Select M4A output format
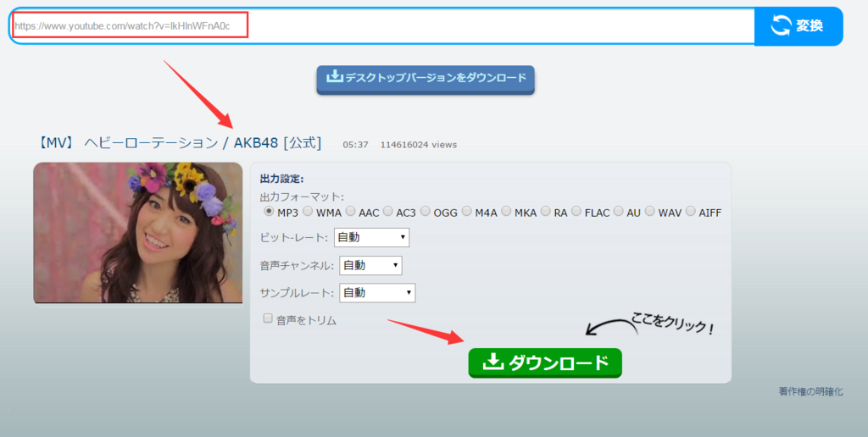The image size is (868, 437). (x=466, y=212)
